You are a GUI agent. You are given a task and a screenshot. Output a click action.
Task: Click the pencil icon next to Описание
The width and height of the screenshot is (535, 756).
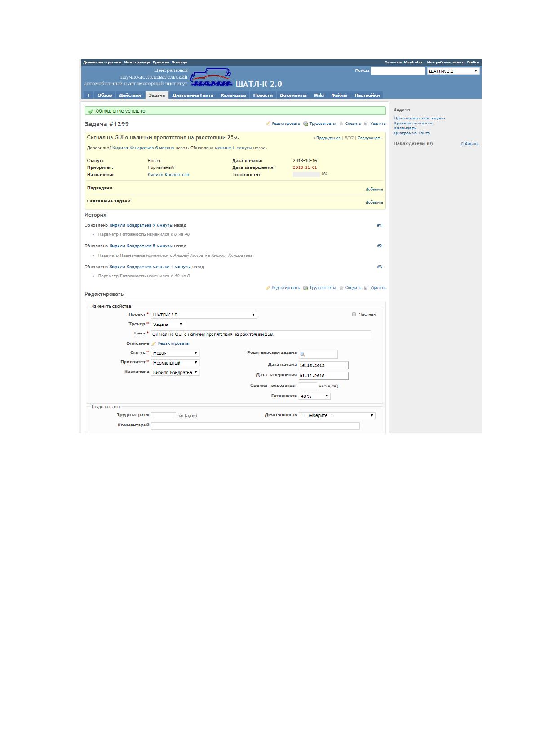pyautogui.click(x=154, y=343)
